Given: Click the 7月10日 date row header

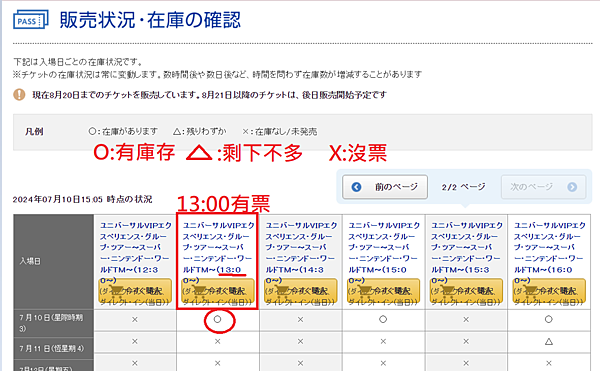Looking at the screenshot, I should tap(54, 323).
